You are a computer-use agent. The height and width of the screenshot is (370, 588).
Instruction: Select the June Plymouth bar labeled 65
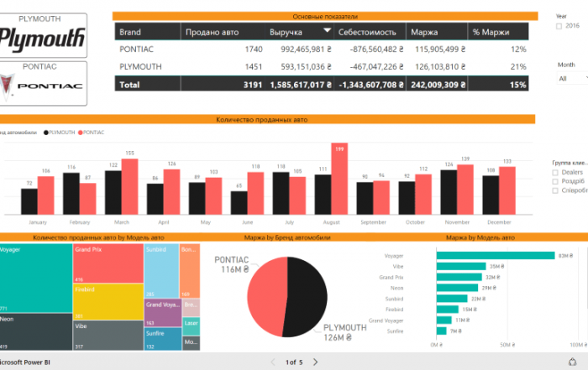[x=239, y=203]
